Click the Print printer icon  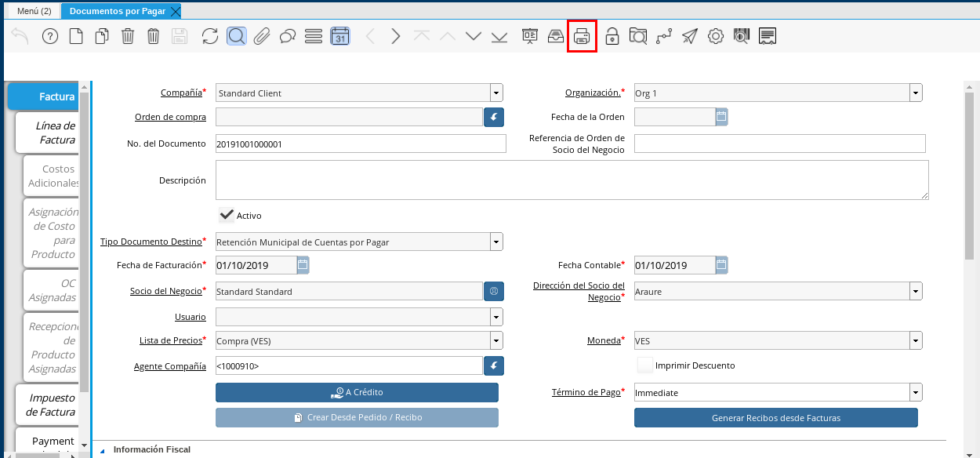(582, 36)
